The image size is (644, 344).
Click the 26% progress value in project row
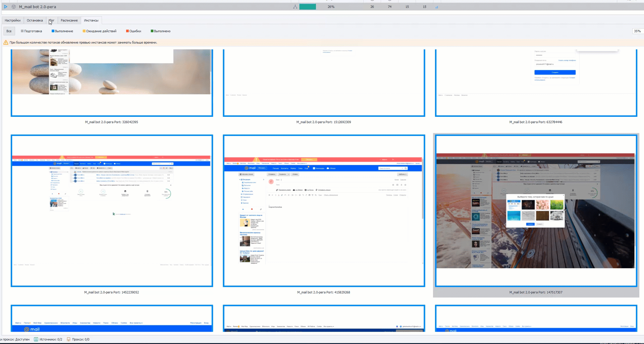(331, 7)
